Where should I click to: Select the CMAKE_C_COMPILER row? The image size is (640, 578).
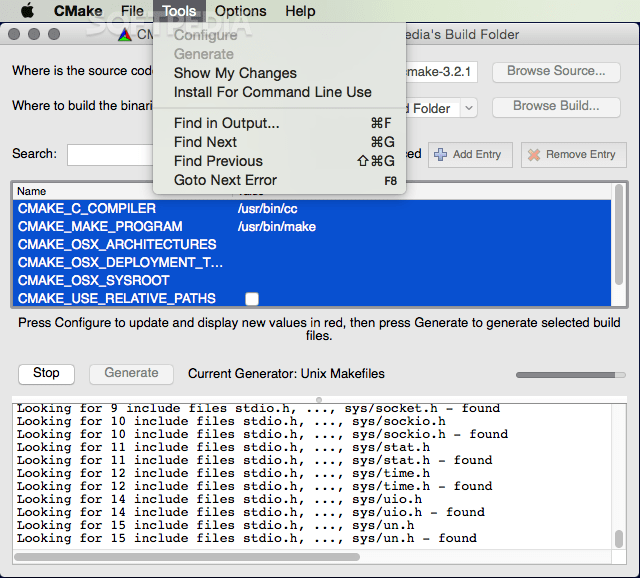(x=312, y=209)
